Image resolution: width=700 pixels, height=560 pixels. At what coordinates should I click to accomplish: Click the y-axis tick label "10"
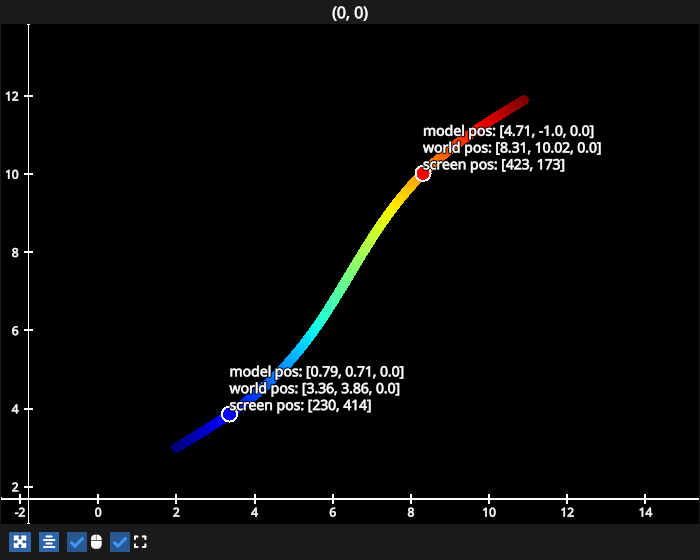(x=12, y=174)
